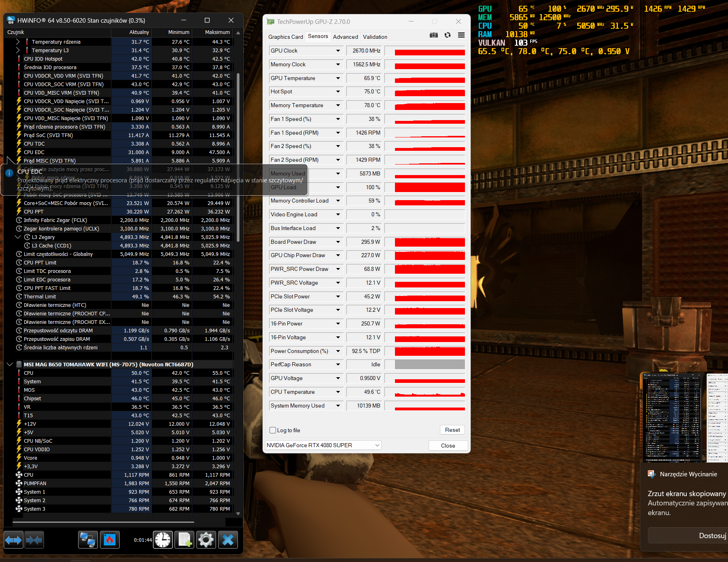Click the Czujnik column header
Screen dimensions: 728x562
click(57, 32)
